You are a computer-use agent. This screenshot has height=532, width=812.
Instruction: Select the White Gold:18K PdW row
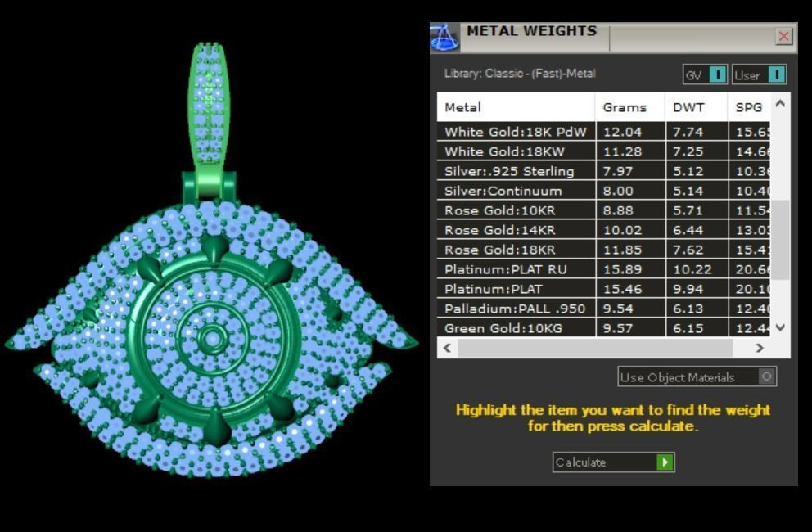(604, 132)
